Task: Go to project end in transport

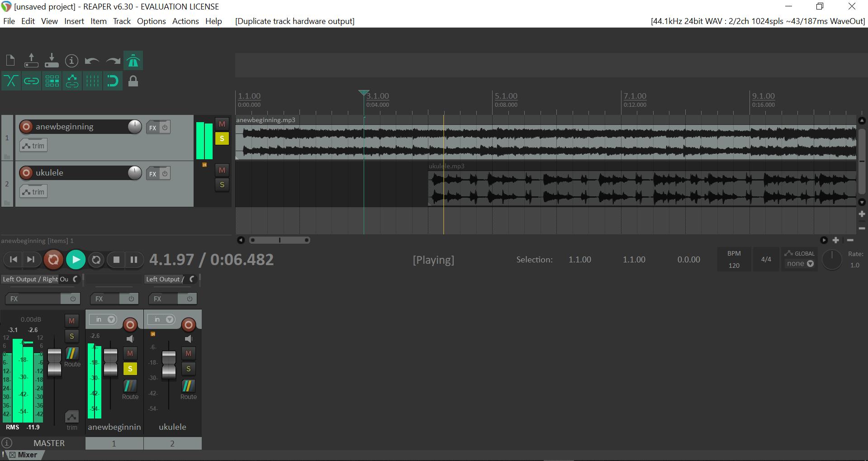Action: click(31, 260)
